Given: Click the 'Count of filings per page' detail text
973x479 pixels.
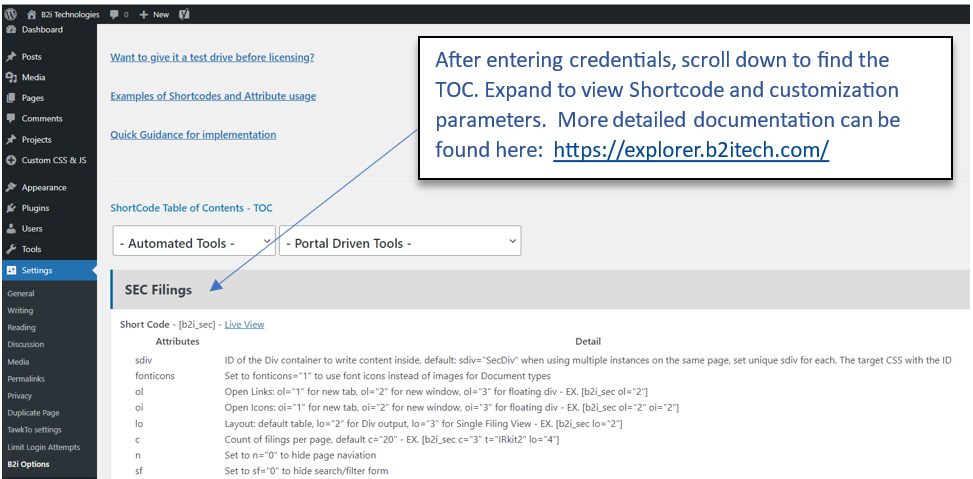Looking at the screenshot, I should [392, 439].
